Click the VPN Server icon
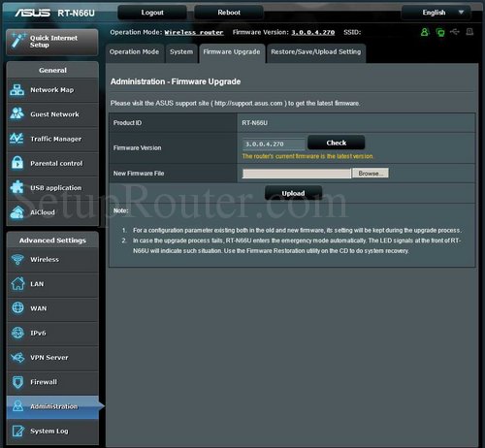This screenshot has height=448, width=485. [x=17, y=358]
